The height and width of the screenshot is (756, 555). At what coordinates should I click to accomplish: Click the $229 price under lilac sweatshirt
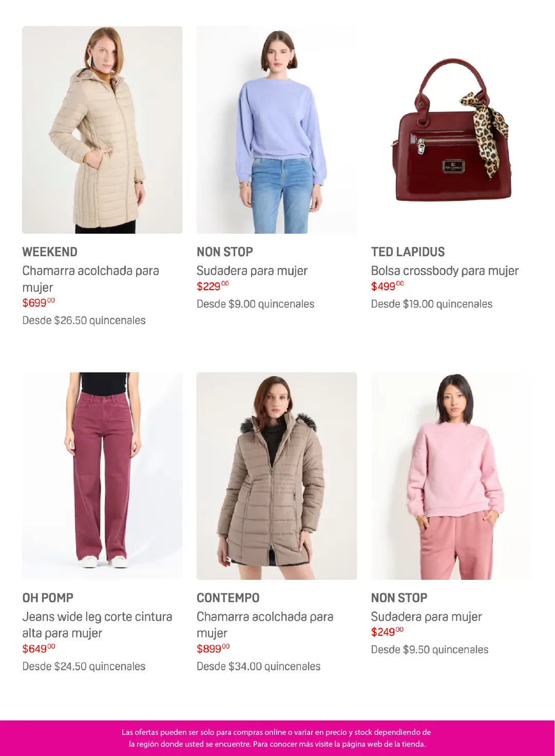pos(213,286)
